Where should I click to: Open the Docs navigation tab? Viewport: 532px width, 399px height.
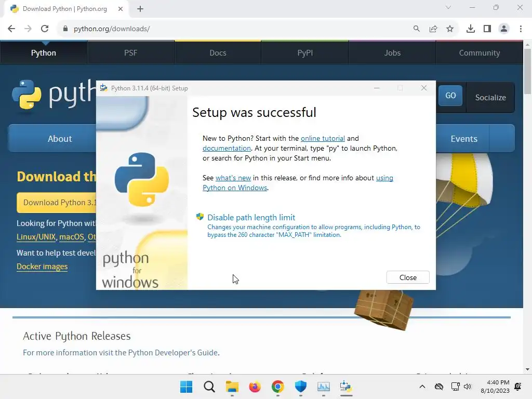point(218,52)
